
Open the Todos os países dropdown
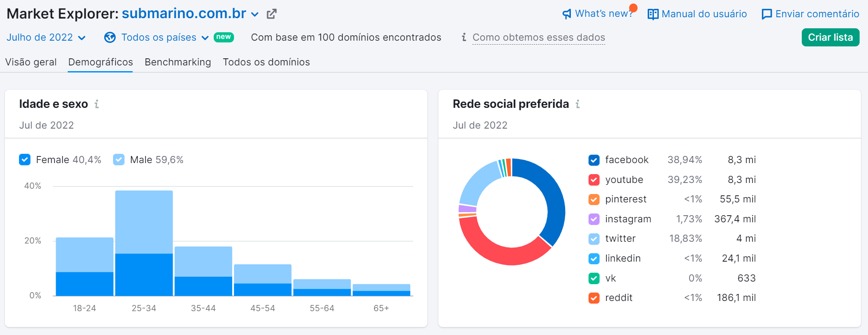(165, 38)
